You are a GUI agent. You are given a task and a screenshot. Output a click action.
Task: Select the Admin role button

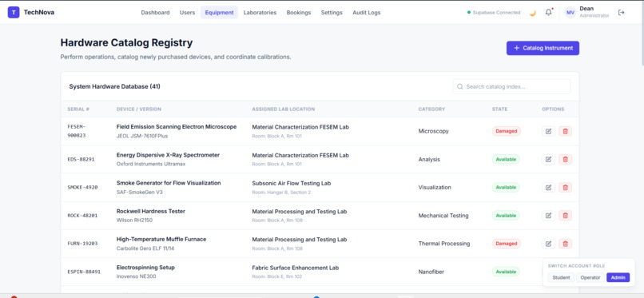point(618,277)
